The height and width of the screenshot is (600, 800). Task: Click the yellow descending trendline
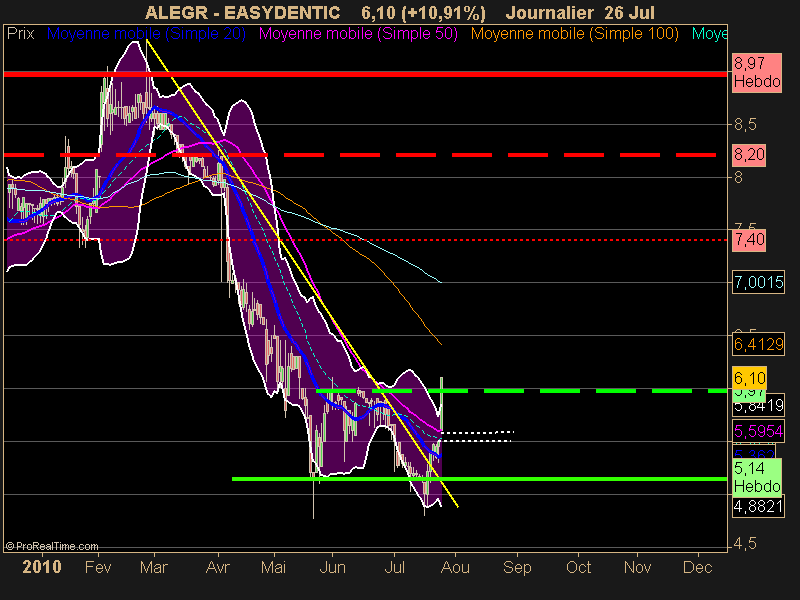(302, 273)
